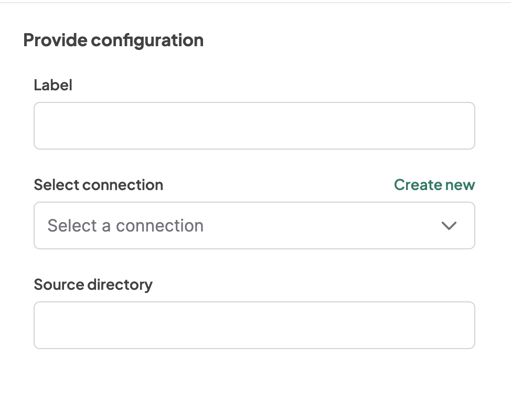
Task: Open the Select a connection dropdown
Action: tap(254, 226)
